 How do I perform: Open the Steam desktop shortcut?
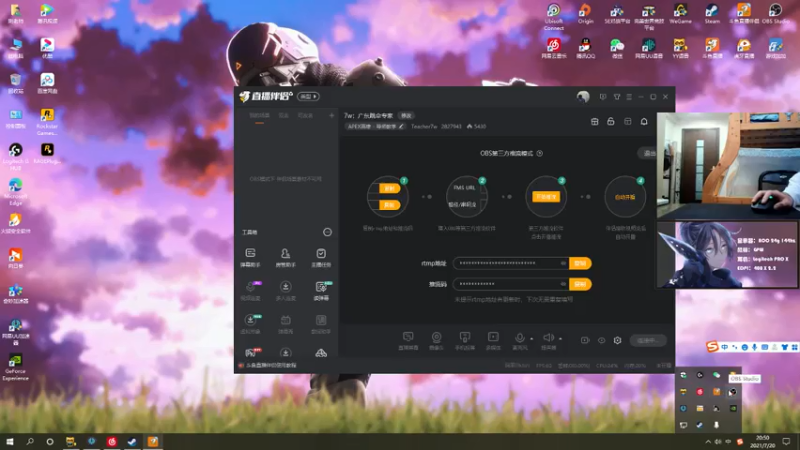click(x=712, y=14)
